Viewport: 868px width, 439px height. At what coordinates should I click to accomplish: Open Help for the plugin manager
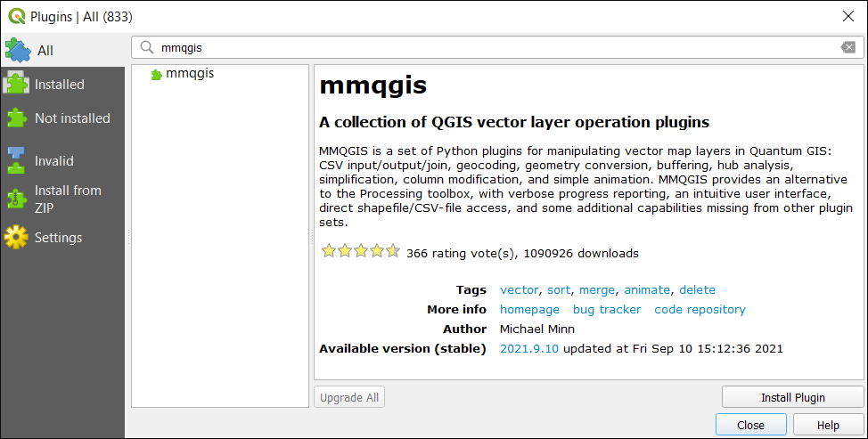click(828, 425)
